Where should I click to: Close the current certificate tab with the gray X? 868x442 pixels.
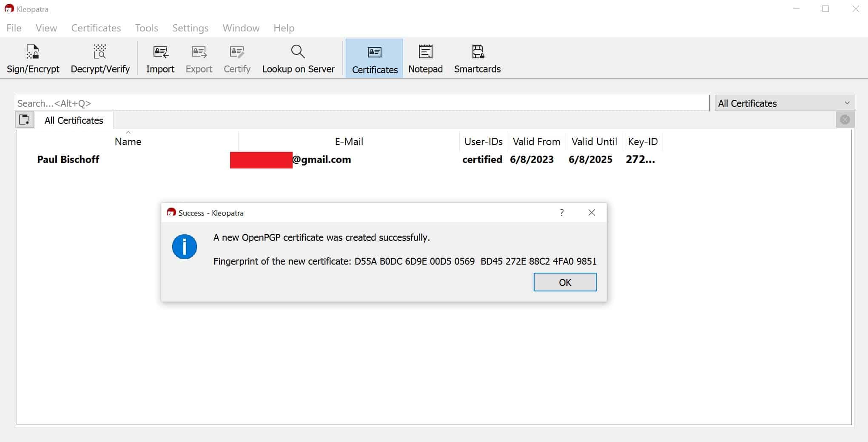click(845, 120)
